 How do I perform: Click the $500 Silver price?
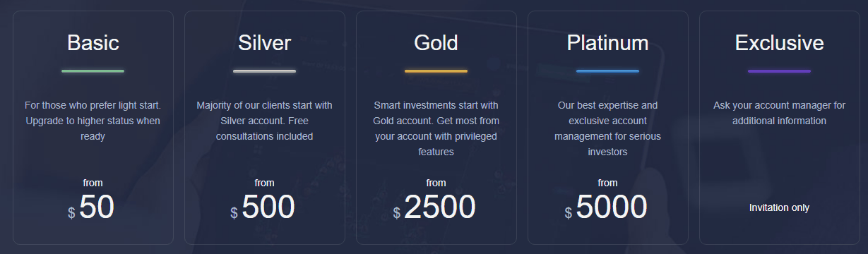pos(263,207)
